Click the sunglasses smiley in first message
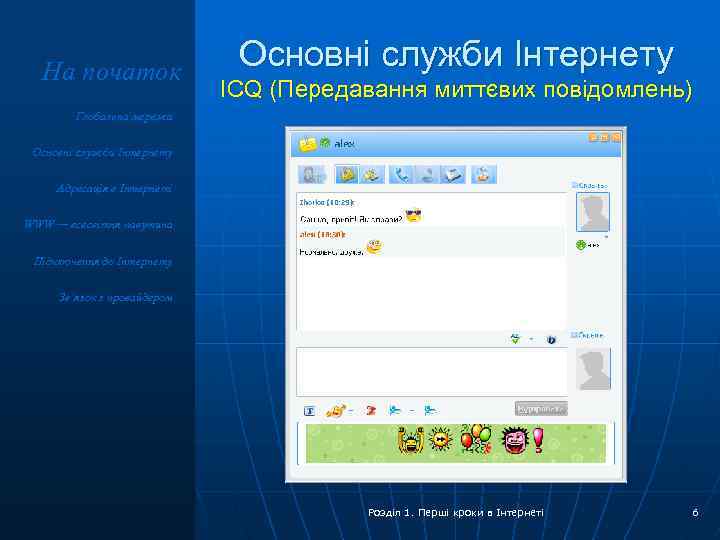Screen dimensions: 720x540 [x=414, y=215]
